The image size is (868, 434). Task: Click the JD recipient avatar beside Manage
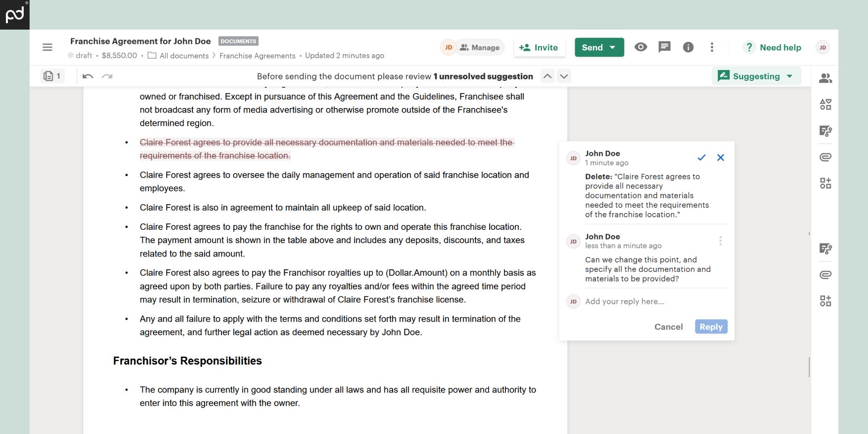[448, 47]
